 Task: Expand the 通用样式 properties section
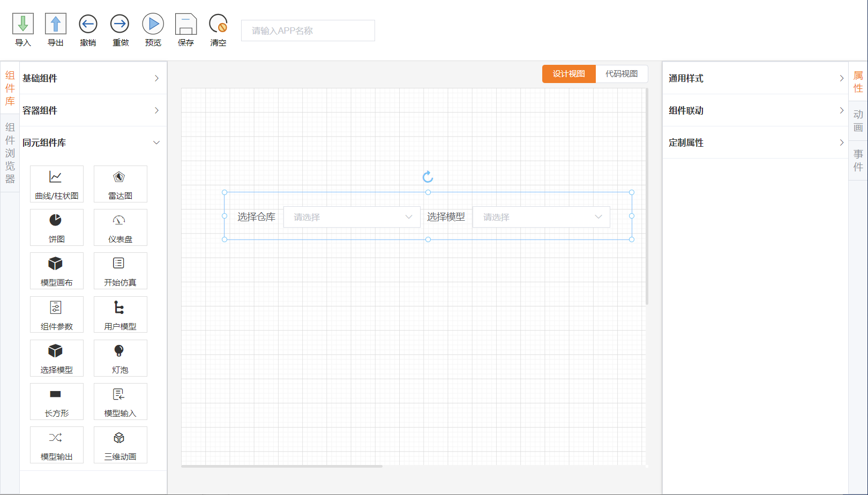pyautogui.click(x=755, y=78)
